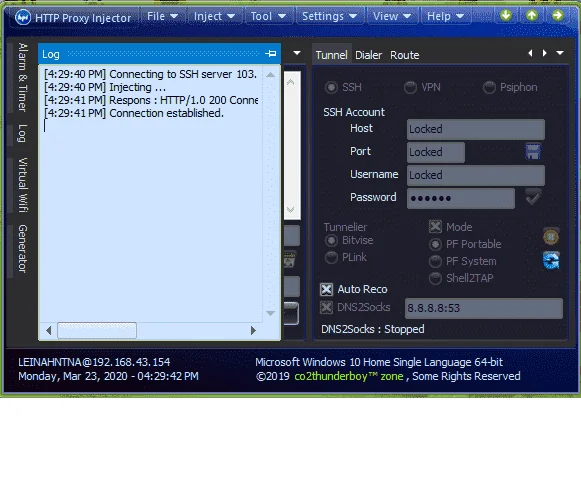
Task: Click the green down arrow icon
Action: click(506, 16)
